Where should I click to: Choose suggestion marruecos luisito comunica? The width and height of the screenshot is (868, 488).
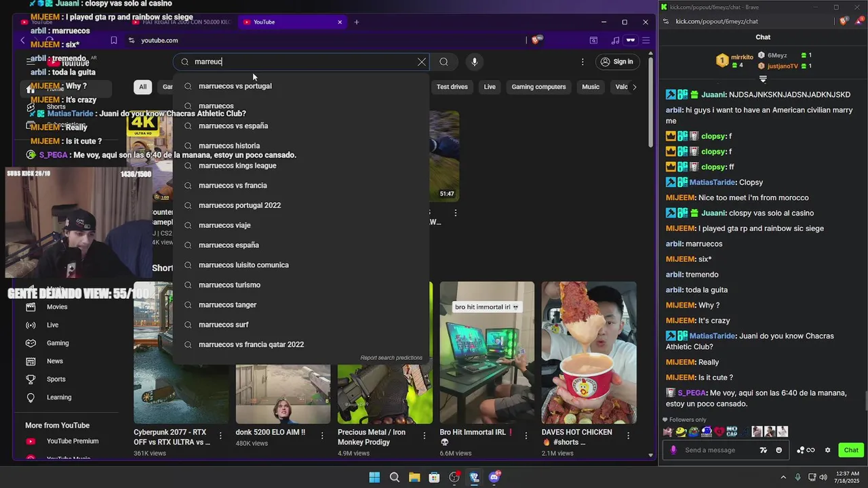coord(301,265)
